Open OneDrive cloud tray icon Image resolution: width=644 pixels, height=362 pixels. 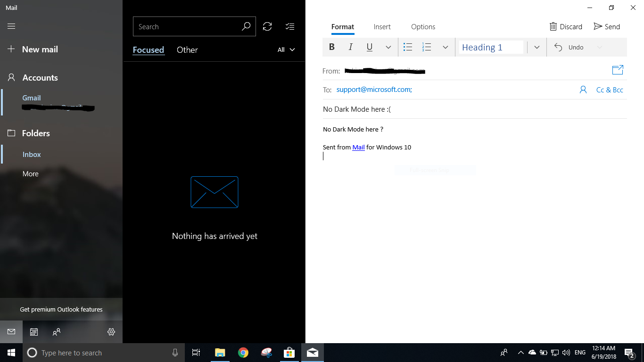pyautogui.click(x=532, y=353)
